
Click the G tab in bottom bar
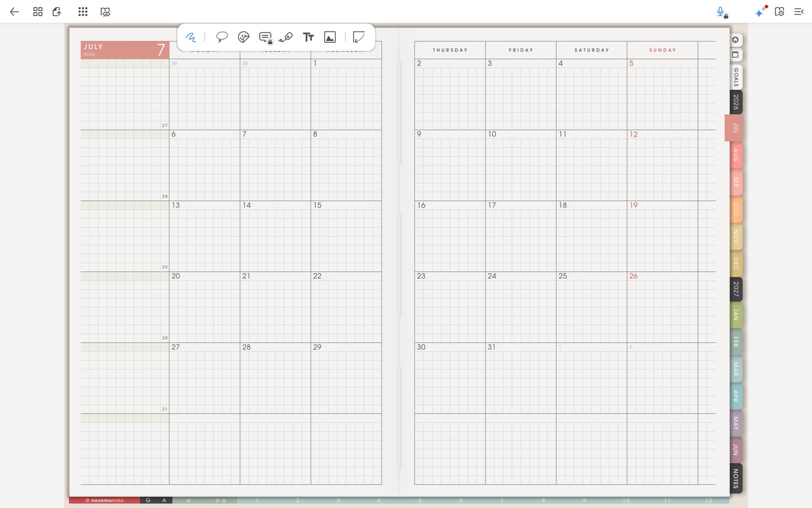pyautogui.click(x=148, y=500)
